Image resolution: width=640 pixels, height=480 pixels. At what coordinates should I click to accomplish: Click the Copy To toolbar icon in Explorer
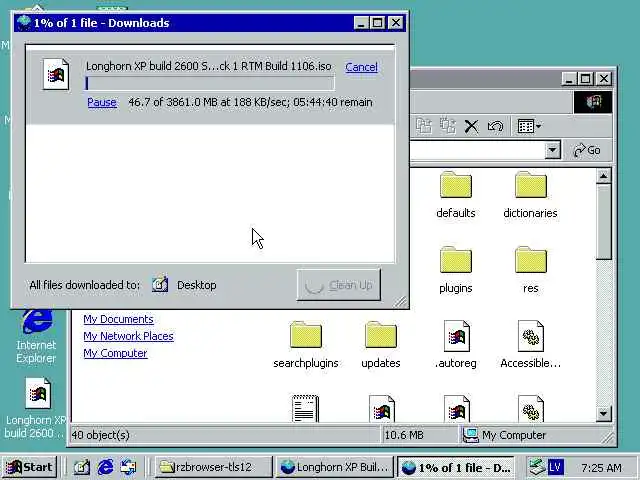[448, 126]
